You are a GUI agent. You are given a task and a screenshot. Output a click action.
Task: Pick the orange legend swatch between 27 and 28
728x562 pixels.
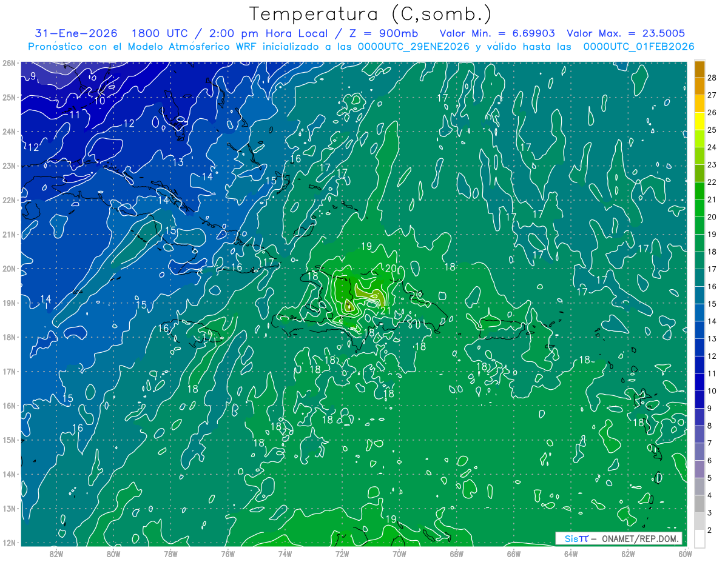(699, 87)
